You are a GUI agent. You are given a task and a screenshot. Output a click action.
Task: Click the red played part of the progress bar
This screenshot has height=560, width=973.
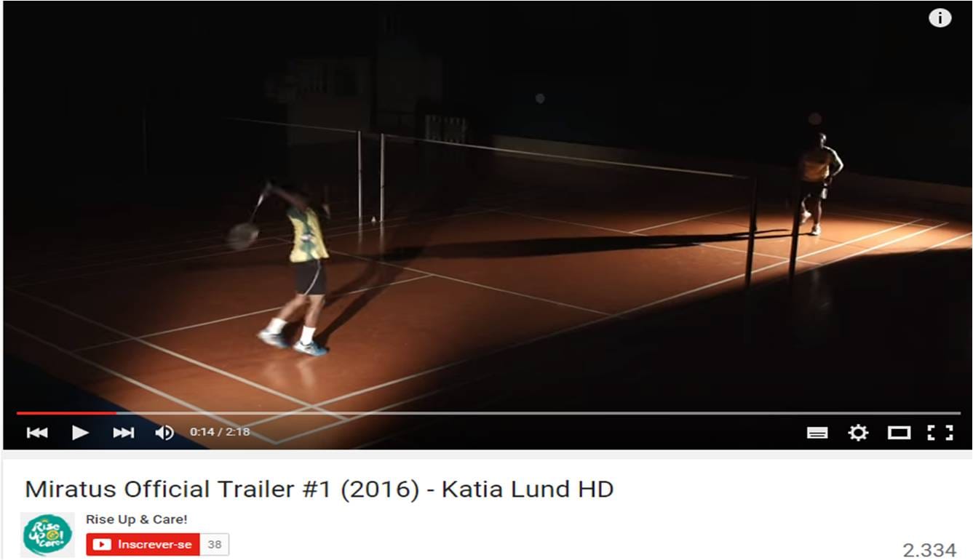(x=66, y=413)
